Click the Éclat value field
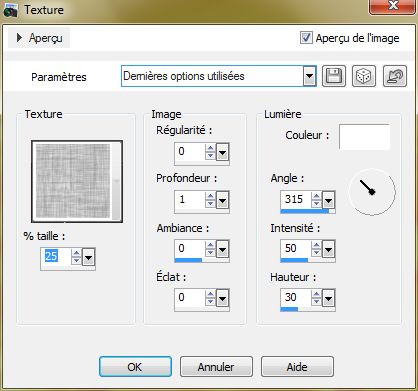 click(189, 298)
